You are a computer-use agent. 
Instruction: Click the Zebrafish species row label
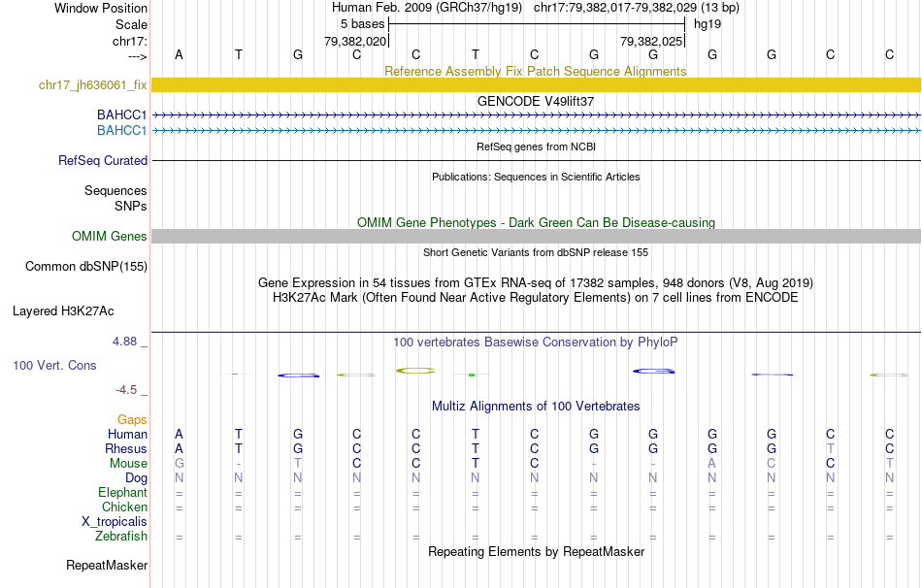point(120,537)
